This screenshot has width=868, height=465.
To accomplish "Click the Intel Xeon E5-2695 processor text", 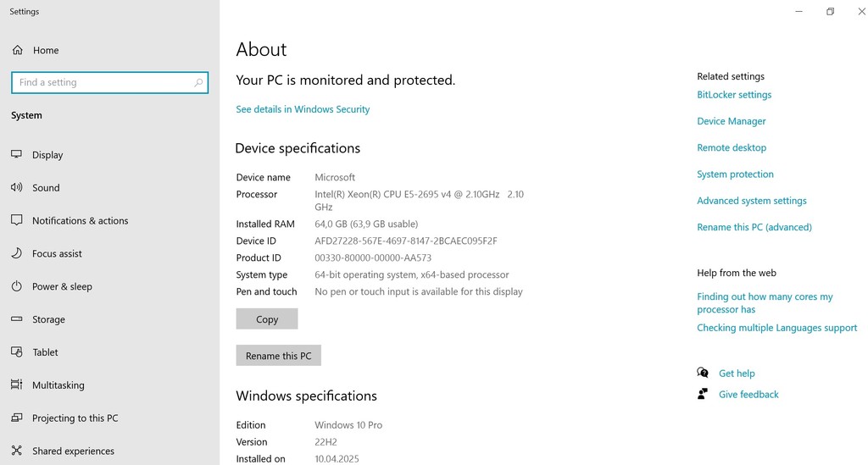I will [x=419, y=201].
